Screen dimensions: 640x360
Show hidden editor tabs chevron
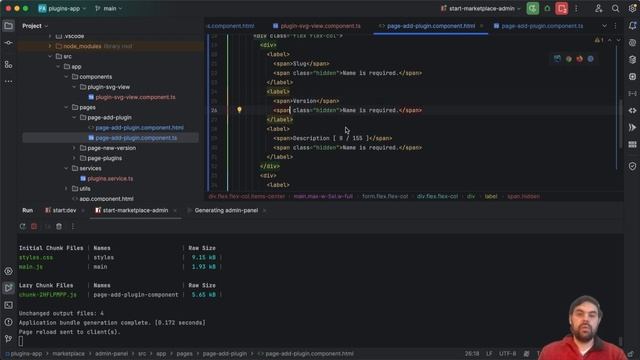coord(604,26)
